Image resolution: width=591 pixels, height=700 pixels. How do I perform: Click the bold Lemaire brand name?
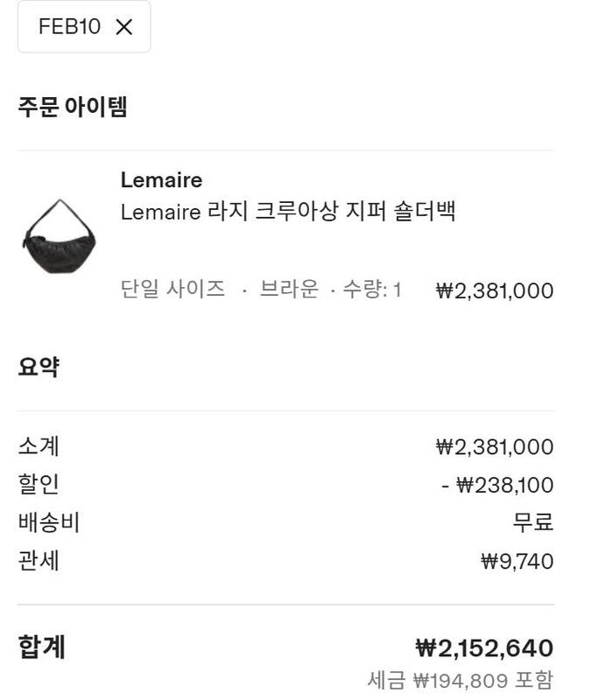click(x=161, y=180)
